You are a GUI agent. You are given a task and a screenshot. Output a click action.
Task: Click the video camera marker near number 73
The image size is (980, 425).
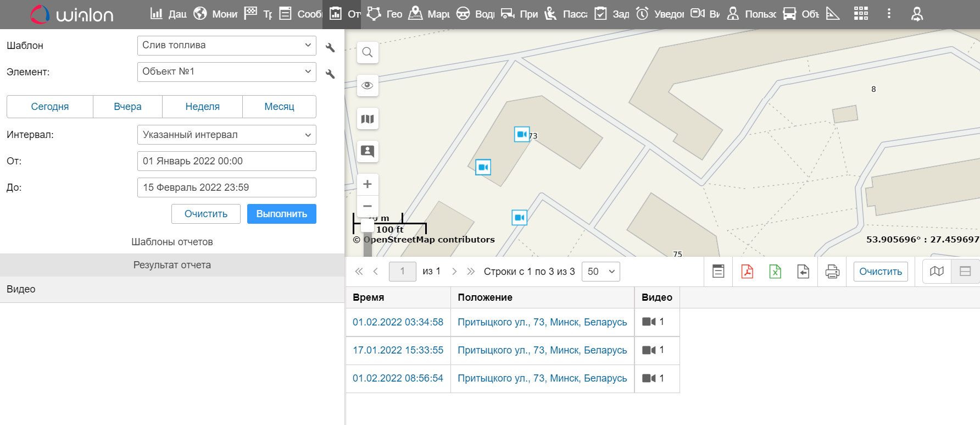(521, 134)
